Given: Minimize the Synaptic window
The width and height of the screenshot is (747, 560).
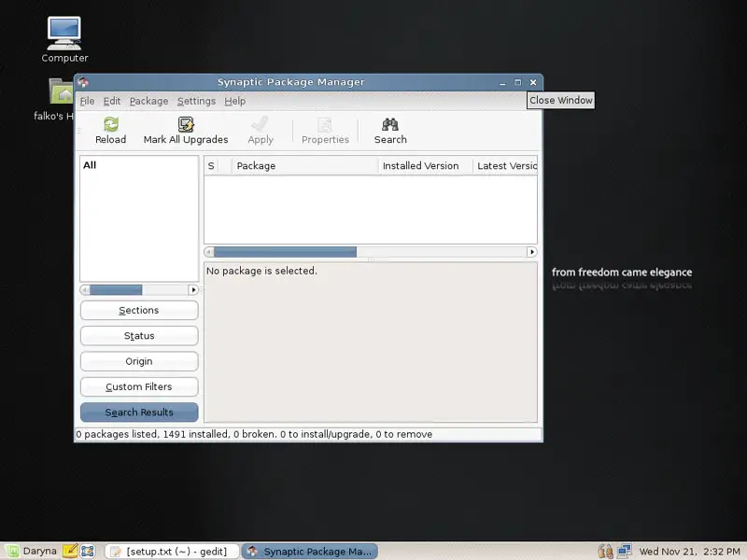Looking at the screenshot, I should (502, 82).
